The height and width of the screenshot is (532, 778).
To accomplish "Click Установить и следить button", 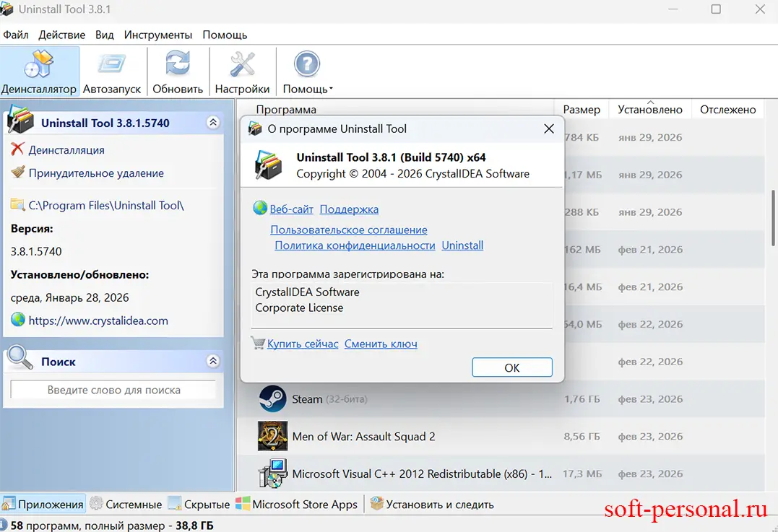I will pyautogui.click(x=432, y=505).
